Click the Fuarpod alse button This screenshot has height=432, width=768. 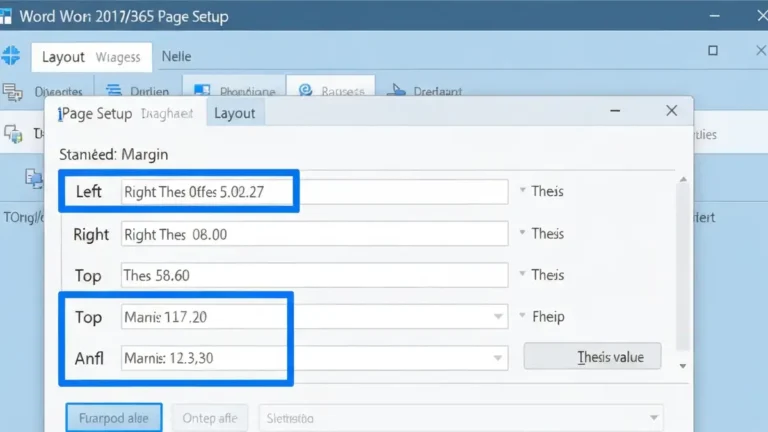tap(114, 418)
